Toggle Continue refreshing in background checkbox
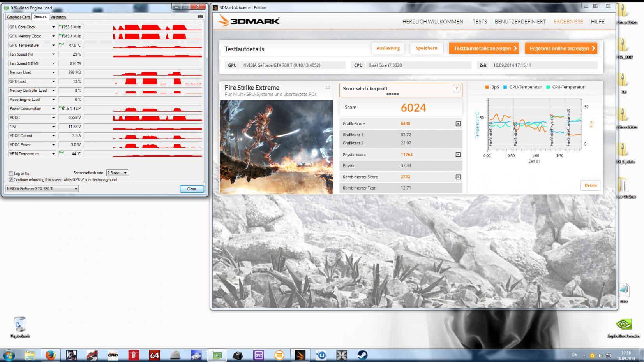The width and height of the screenshot is (644, 362). [x=11, y=179]
